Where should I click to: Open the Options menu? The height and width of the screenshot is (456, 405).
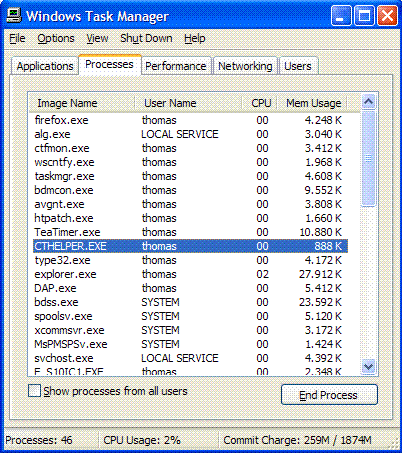click(x=56, y=38)
